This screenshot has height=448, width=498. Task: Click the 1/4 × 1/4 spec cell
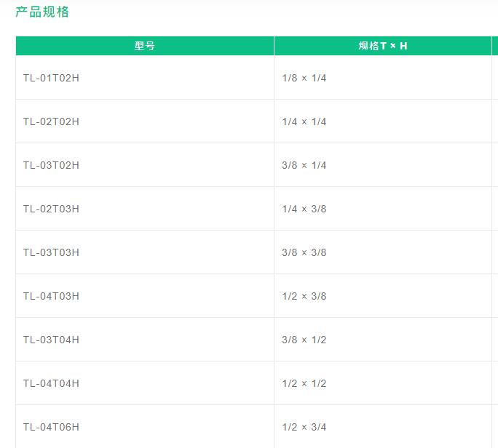coord(383,121)
